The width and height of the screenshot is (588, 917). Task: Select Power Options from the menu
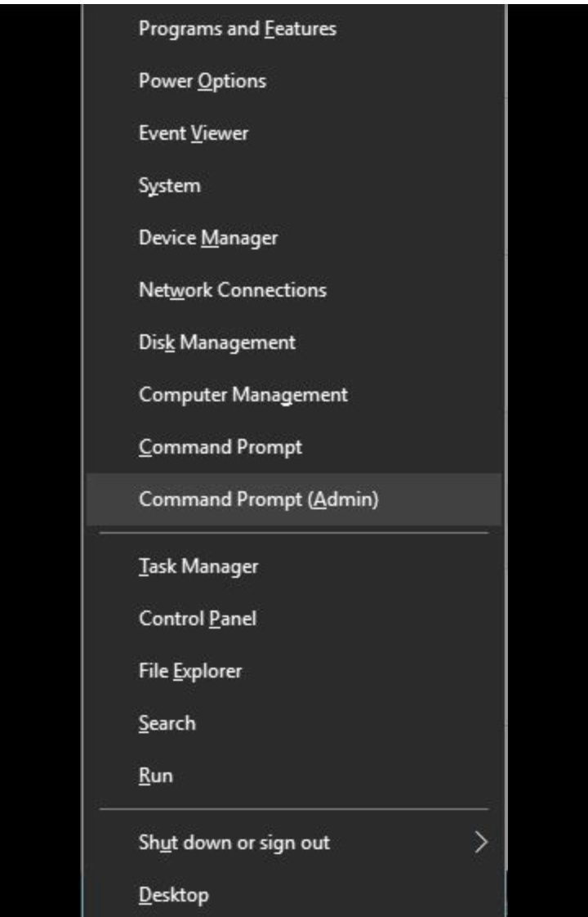pyautogui.click(x=203, y=82)
